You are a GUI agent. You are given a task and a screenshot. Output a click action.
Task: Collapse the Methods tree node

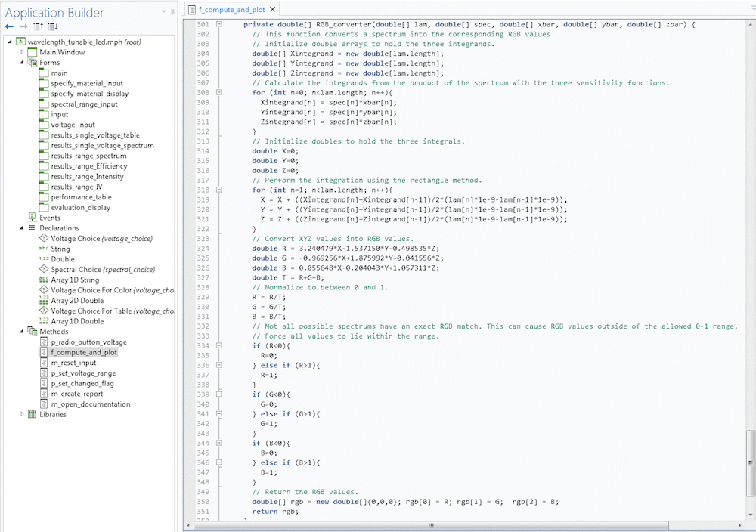tap(22, 332)
